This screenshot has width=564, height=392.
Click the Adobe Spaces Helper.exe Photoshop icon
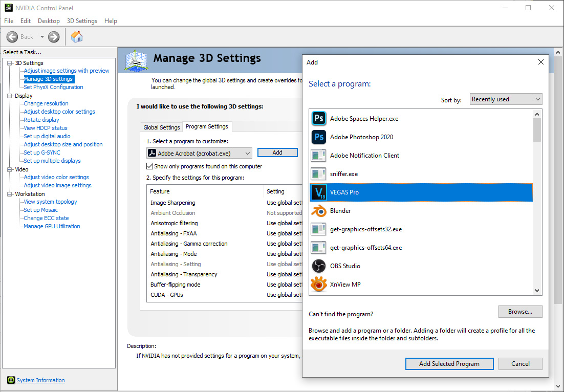coord(319,118)
